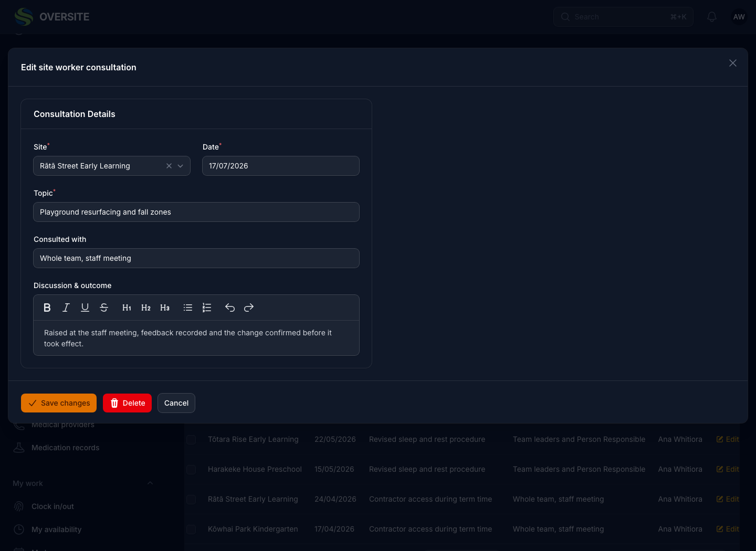756x551 pixels.
Task: Cancel editing the consultation
Action: click(176, 403)
